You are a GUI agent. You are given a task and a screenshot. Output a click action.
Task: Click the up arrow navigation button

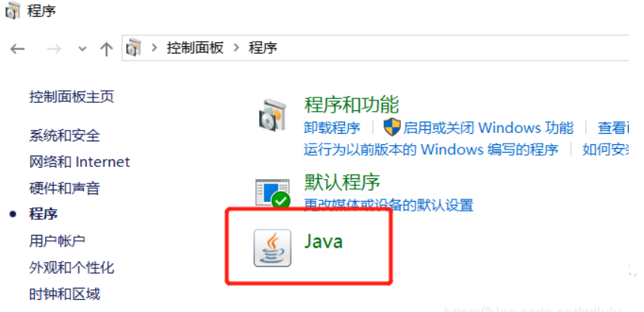pyautogui.click(x=106, y=49)
